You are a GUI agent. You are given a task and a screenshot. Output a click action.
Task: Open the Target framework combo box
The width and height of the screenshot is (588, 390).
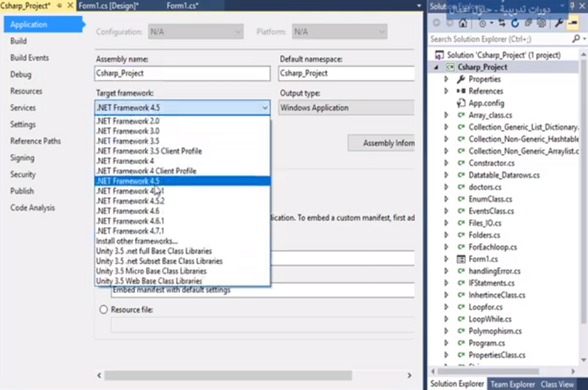[182, 108]
